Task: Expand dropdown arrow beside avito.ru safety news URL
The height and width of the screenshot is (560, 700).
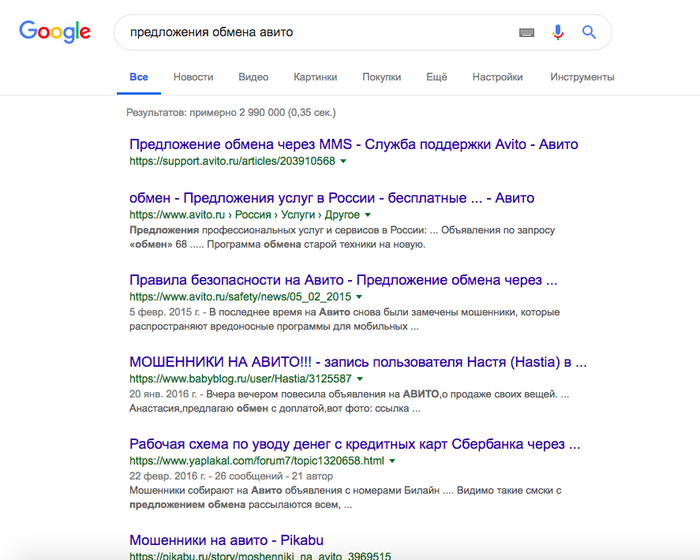Action: 359,297
